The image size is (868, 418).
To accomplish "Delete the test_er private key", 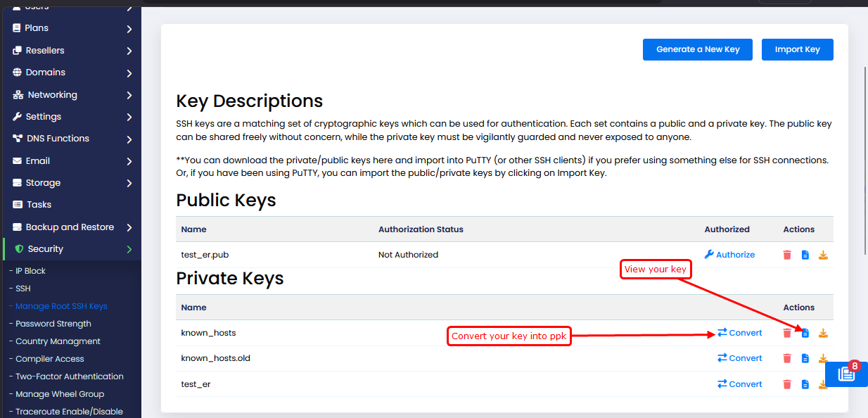I will point(787,384).
